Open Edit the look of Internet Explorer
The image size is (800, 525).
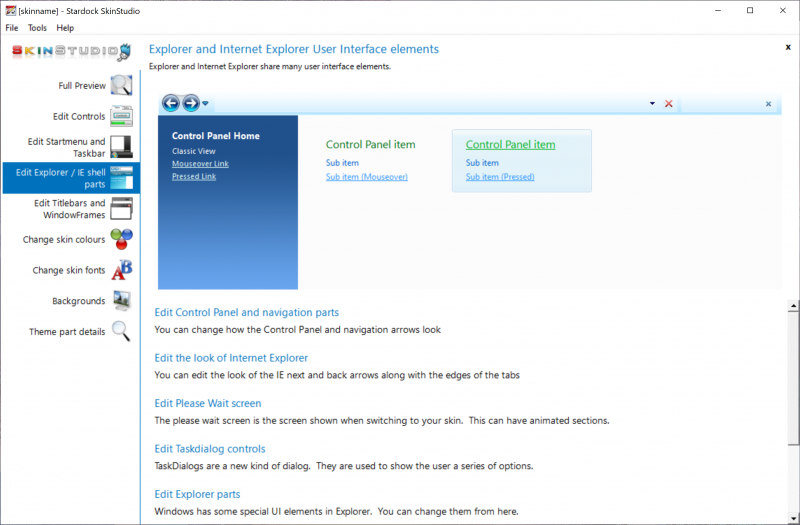pos(231,358)
